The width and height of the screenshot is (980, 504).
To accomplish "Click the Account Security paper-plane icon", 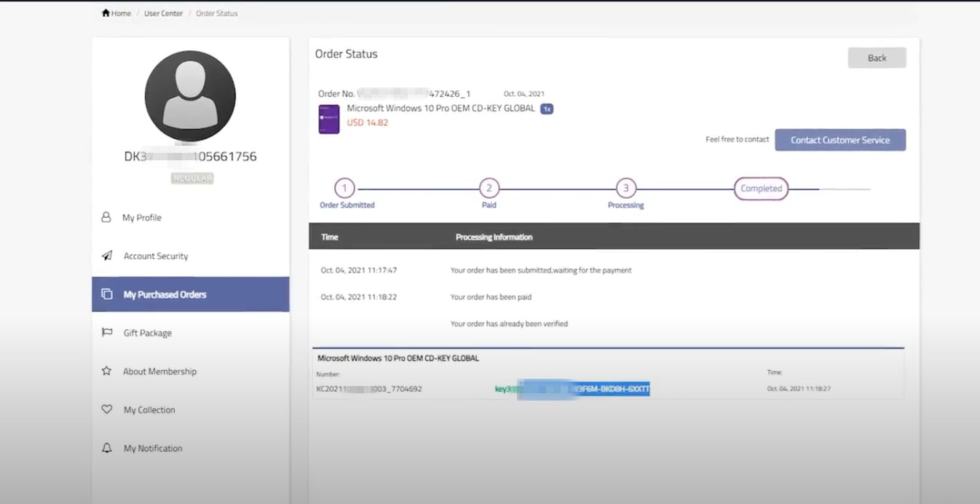I will point(107,256).
